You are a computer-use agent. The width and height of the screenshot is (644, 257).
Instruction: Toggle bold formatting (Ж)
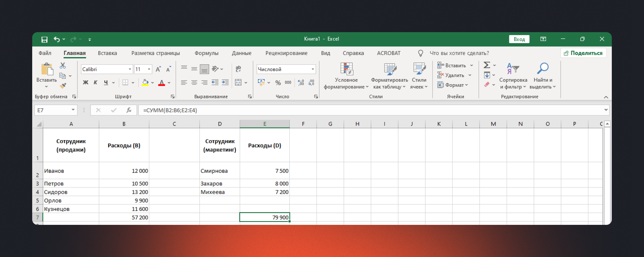(86, 83)
